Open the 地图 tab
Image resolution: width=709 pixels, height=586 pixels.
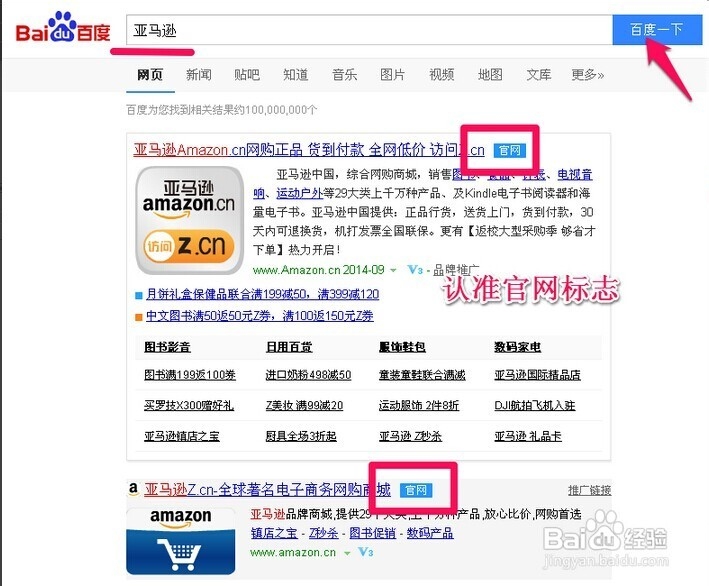tap(490, 75)
